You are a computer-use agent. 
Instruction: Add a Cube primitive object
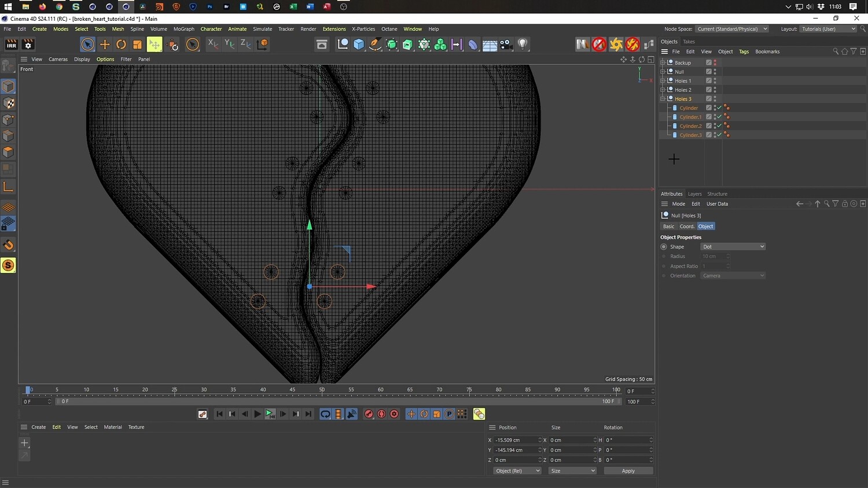pos(359,45)
